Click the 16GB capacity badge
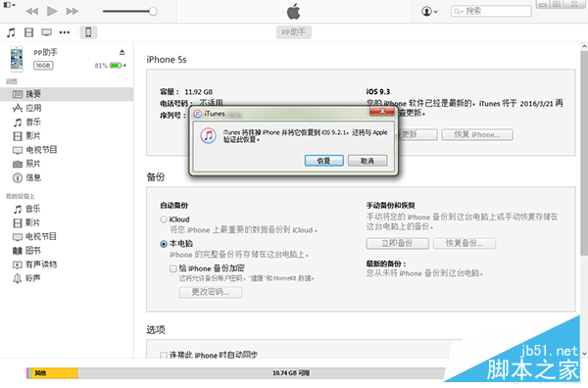588x388 pixels. pyautogui.click(x=43, y=66)
